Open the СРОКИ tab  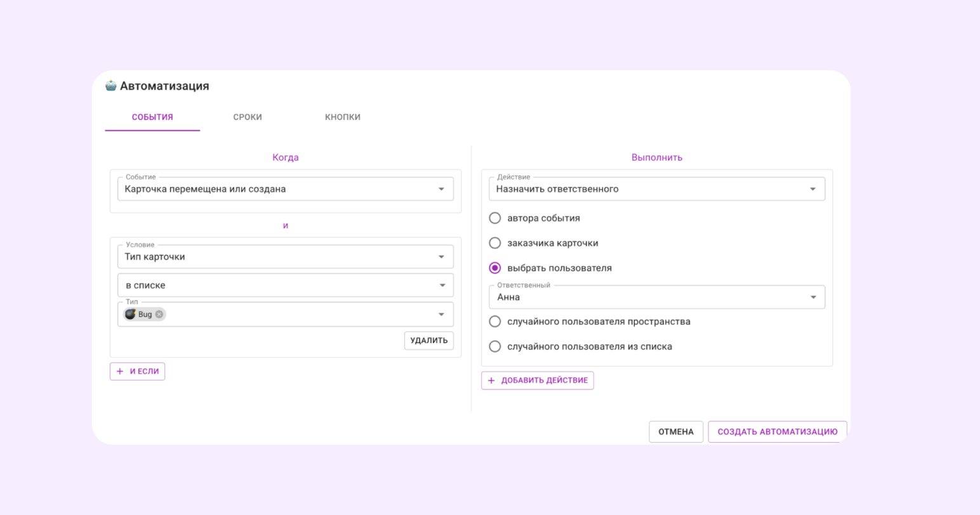coord(248,117)
